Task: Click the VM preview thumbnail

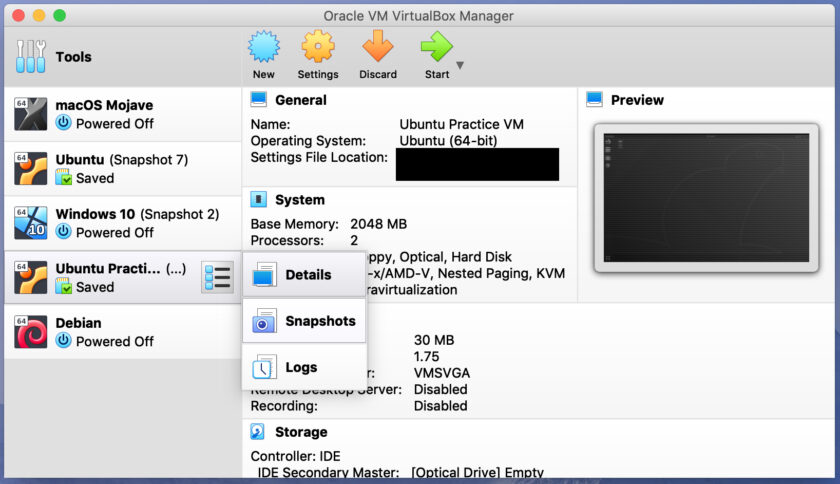Action: 706,198
